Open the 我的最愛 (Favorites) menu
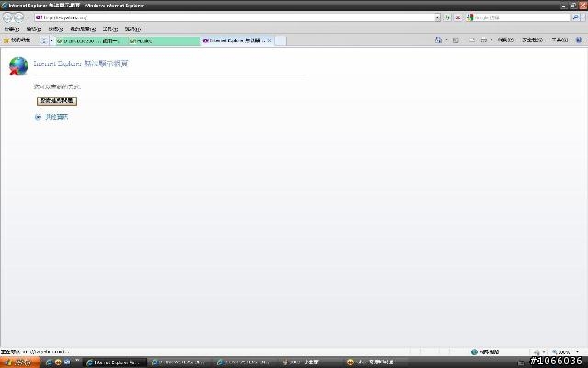Screen dimensions: 588x368 point(83,29)
